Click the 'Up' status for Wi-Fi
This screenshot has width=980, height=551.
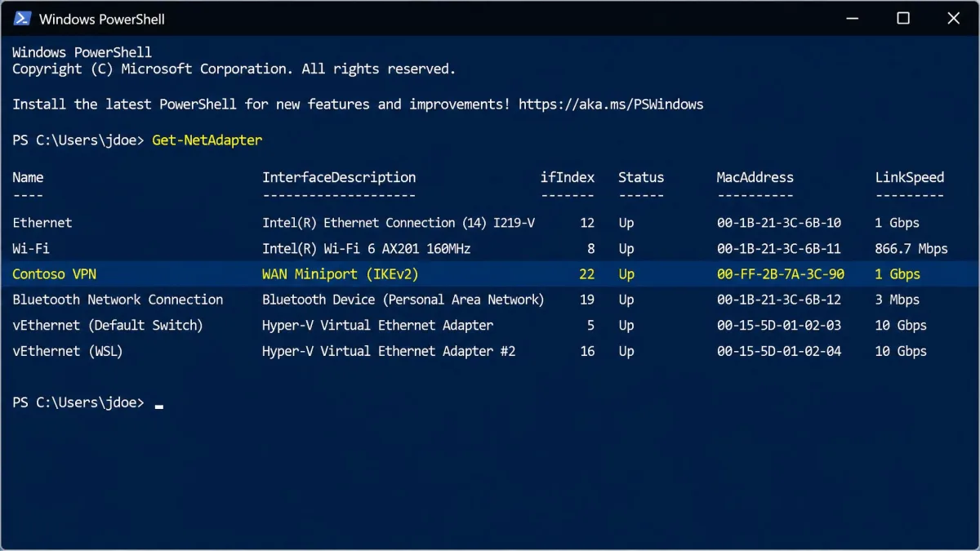pos(626,248)
